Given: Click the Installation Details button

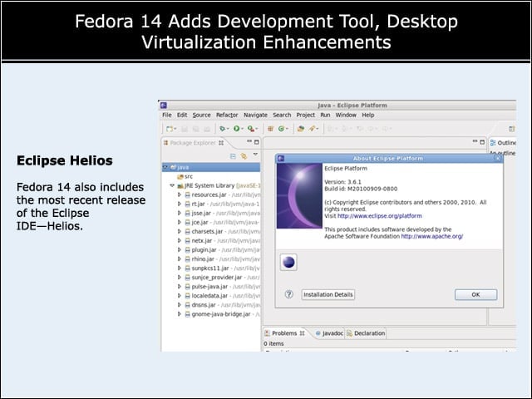Looking at the screenshot, I should tap(328, 294).
